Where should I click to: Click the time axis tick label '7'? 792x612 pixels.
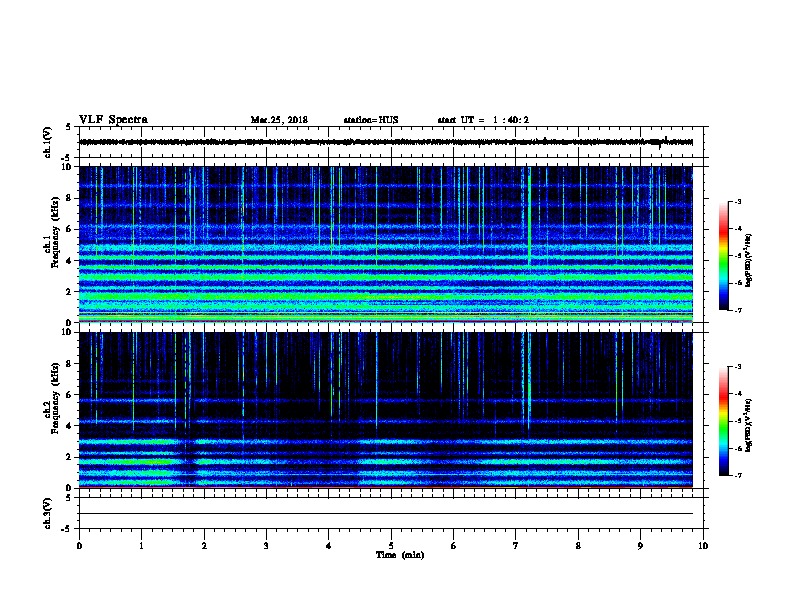516,546
